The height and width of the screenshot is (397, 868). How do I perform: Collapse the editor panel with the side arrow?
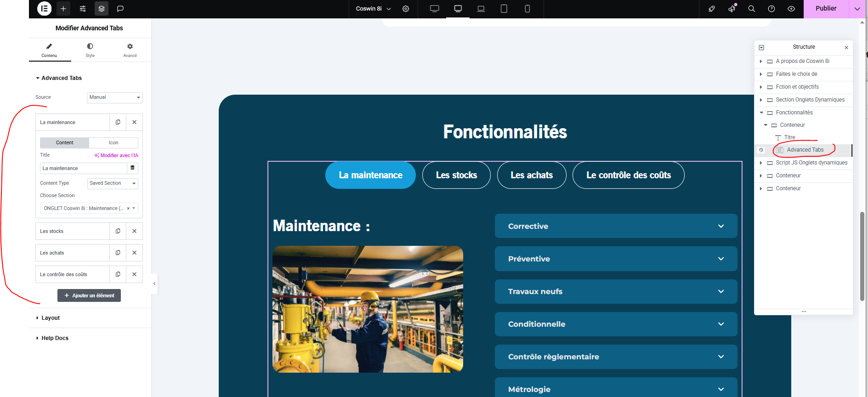(154, 284)
